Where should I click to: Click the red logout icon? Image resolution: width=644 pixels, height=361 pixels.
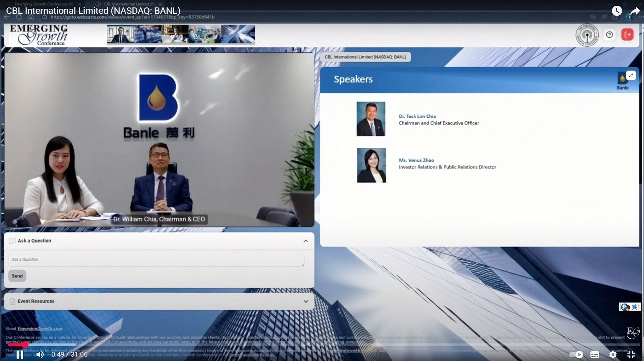tap(627, 35)
